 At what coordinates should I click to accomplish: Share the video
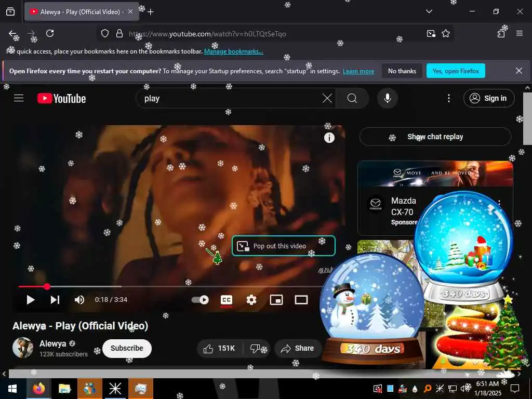(x=298, y=349)
